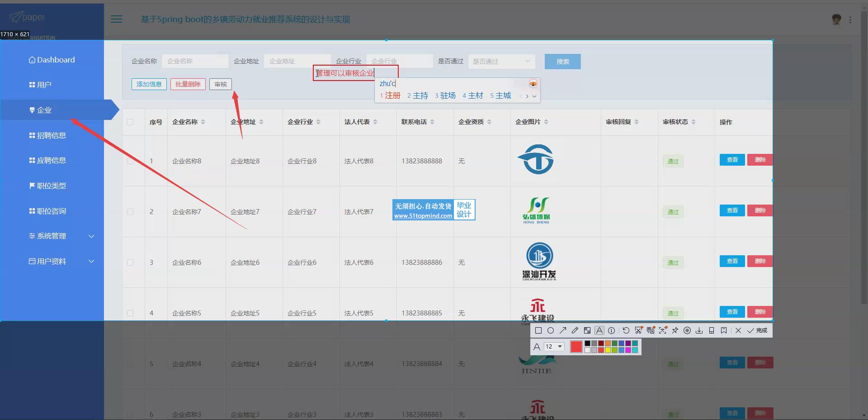Click 删除 for row 企业名称7
Image resolution: width=868 pixels, height=420 pixels.
click(x=760, y=210)
